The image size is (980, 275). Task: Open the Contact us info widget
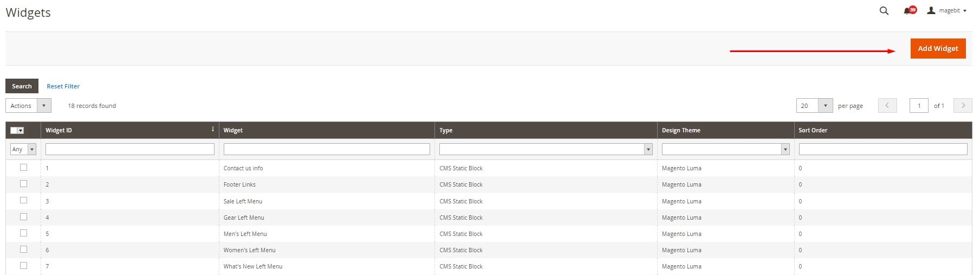point(243,168)
